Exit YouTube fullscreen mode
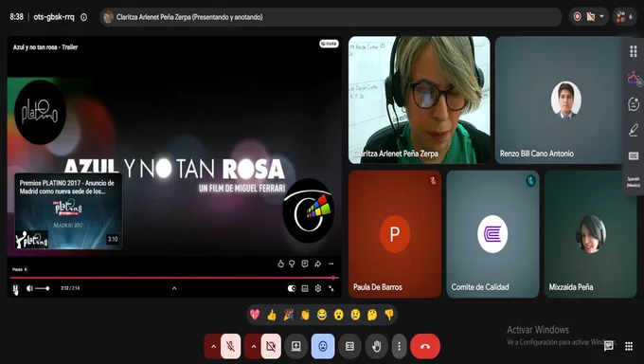 tap(331, 288)
